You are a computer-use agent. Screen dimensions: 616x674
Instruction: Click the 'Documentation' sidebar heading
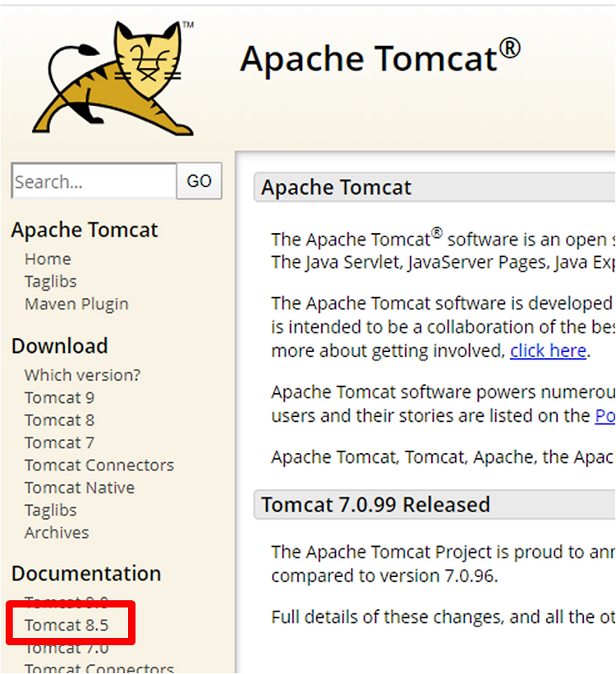[x=86, y=573]
